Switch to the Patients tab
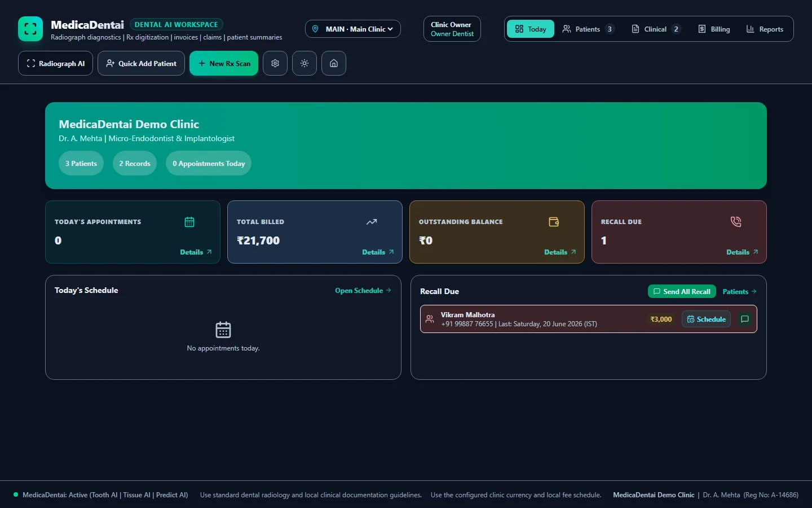The image size is (812, 508). (x=588, y=29)
